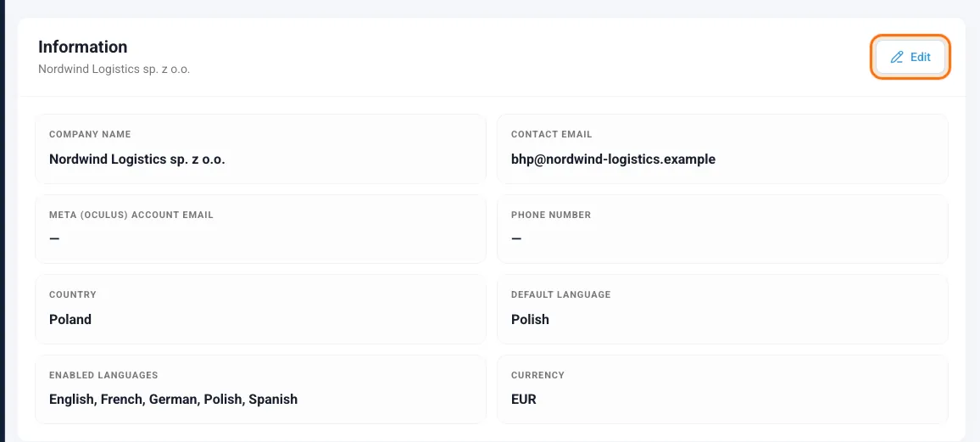This screenshot has height=442, width=980.
Task: Select the Nordwind Logistics subtitle under Information
Action: click(114, 70)
